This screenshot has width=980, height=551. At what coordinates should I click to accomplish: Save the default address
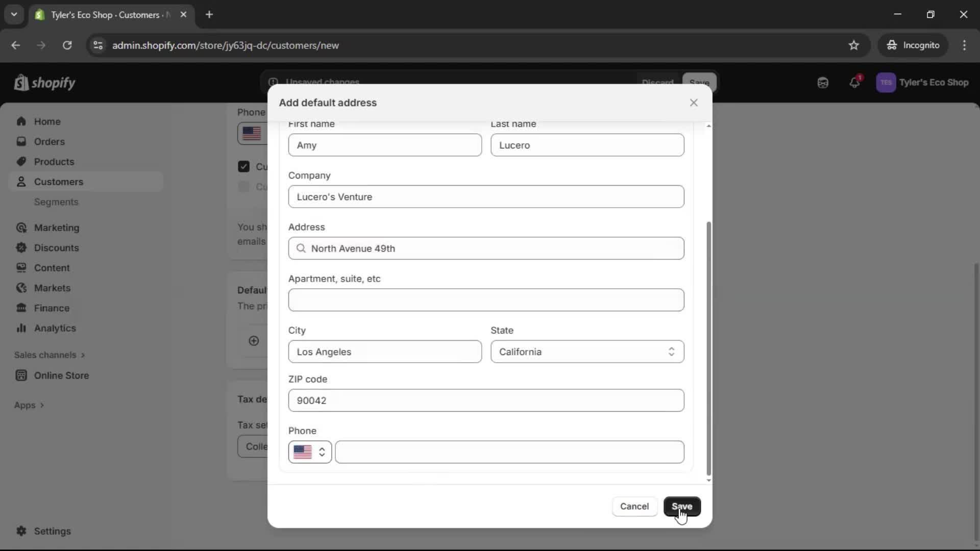click(682, 507)
